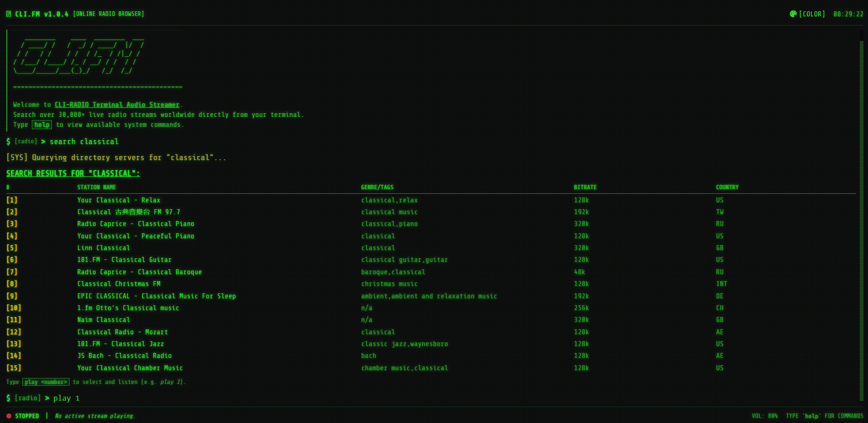
Task: Click the index number [8]
Action: pos(12,284)
